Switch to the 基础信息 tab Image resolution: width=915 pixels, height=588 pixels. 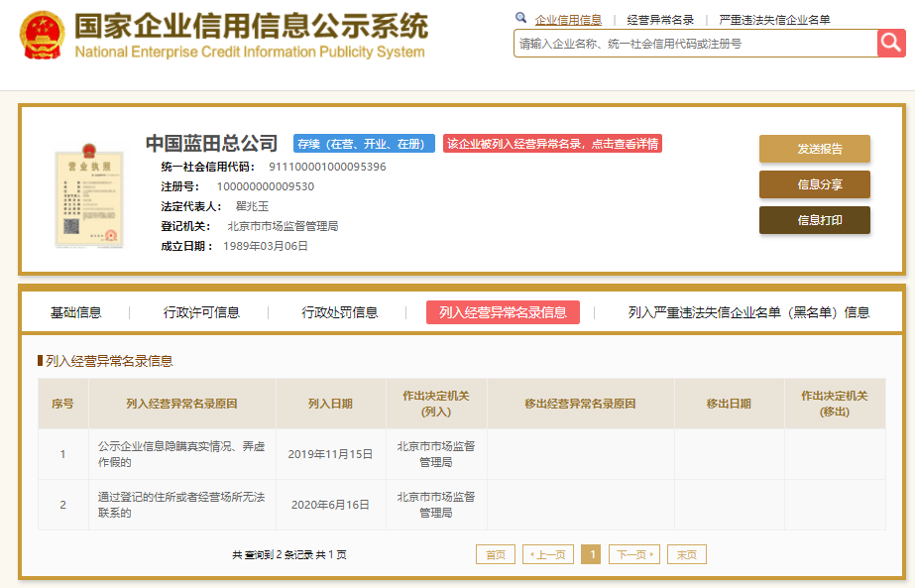76,313
